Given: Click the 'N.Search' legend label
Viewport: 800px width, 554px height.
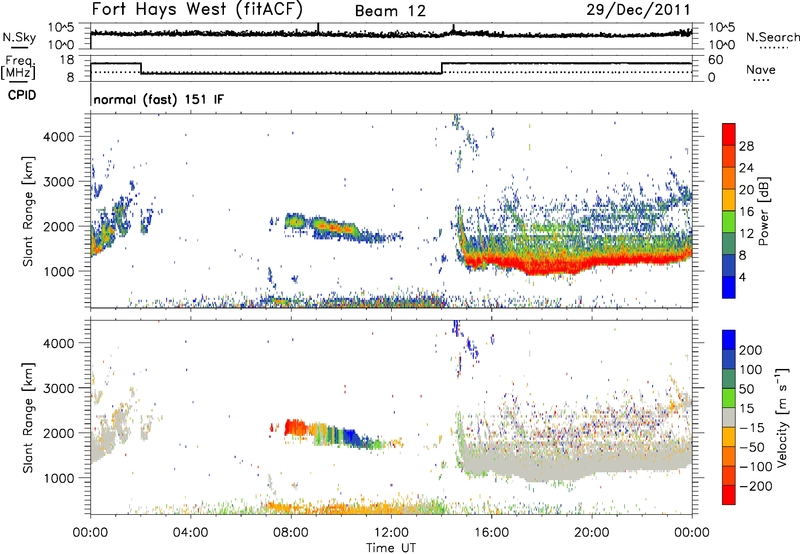Looking at the screenshot, I should point(772,37).
